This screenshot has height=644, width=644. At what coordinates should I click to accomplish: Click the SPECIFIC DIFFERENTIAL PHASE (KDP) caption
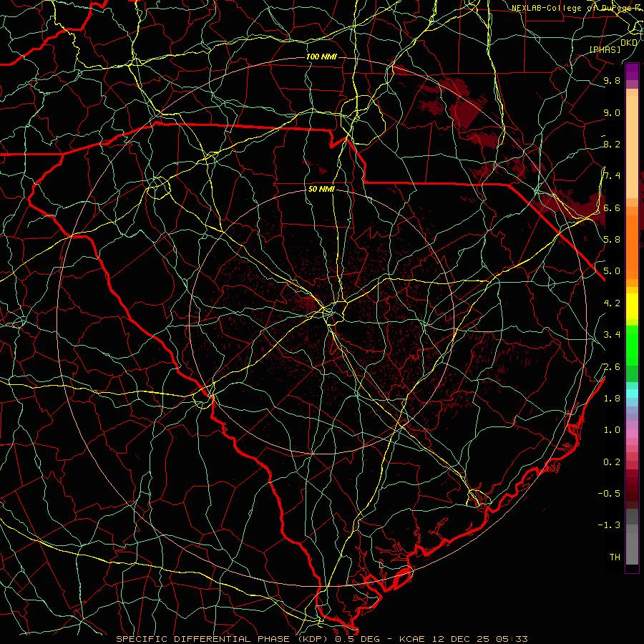pyautogui.click(x=223, y=639)
